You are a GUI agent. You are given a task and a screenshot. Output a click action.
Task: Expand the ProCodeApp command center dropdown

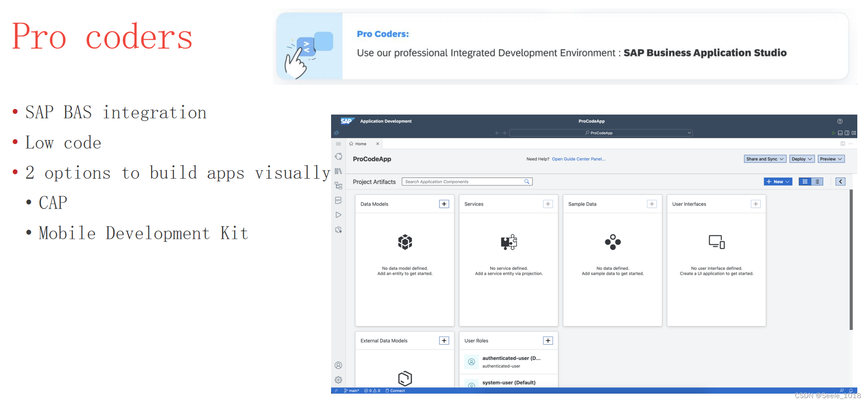point(689,133)
